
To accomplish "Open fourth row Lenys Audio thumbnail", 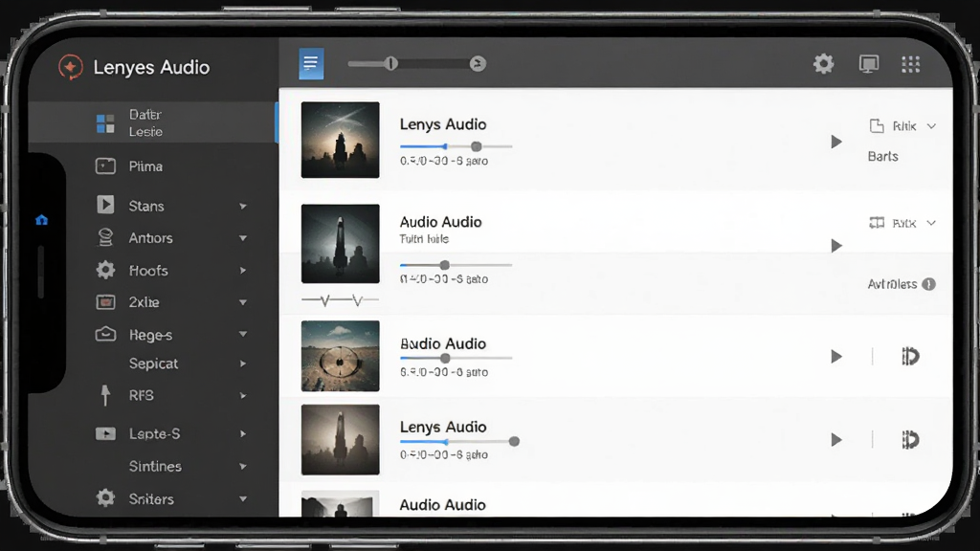I will point(340,440).
